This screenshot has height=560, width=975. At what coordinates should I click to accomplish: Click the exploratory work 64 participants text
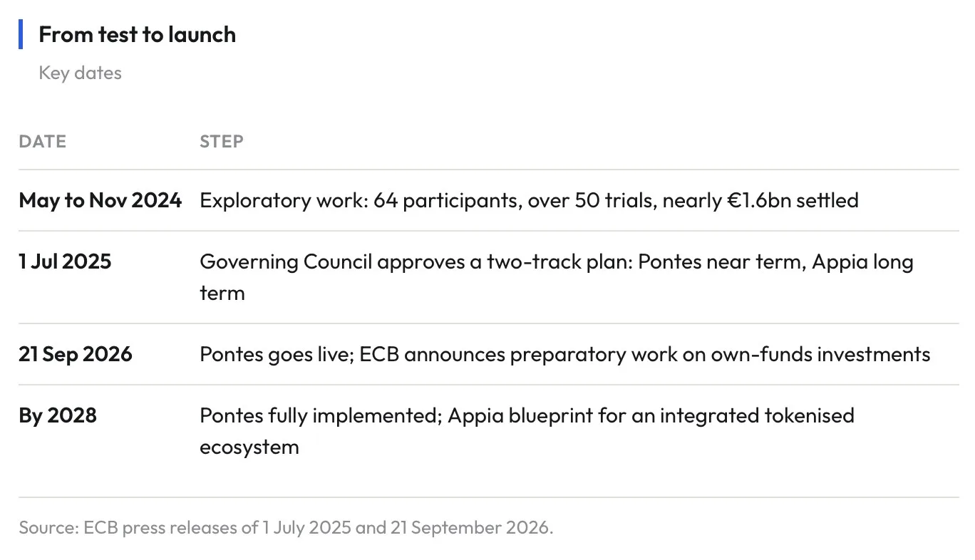pos(529,200)
